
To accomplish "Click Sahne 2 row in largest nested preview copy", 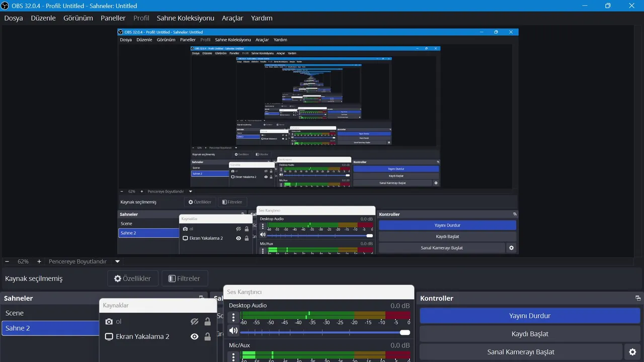I will pyautogui.click(x=148, y=233).
